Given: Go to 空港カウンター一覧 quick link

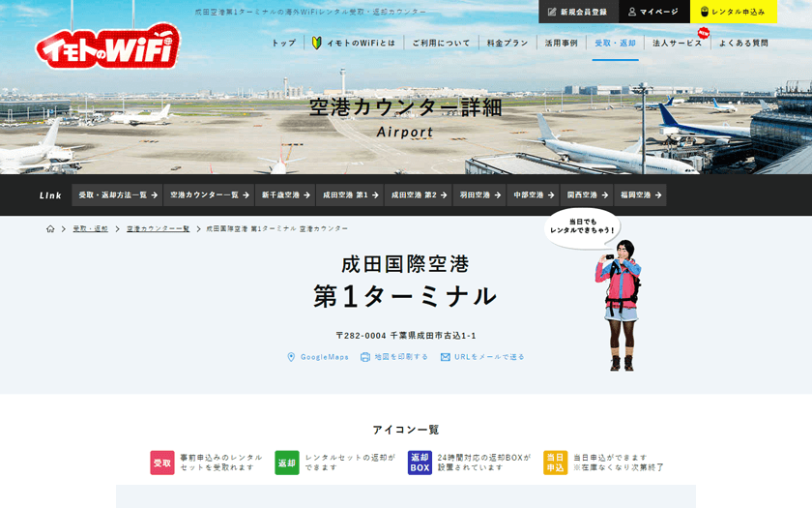Looking at the screenshot, I should (x=209, y=194).
